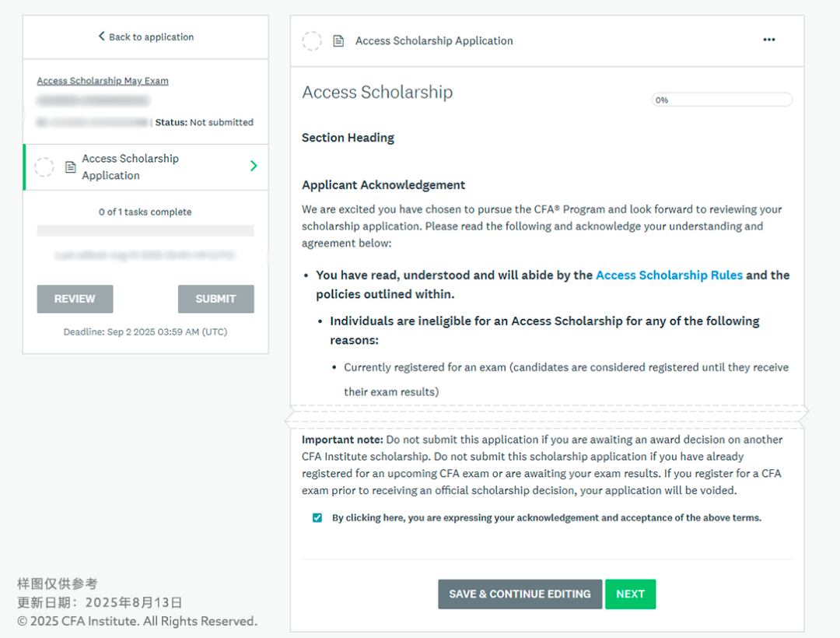Click the sidebar task's document icon
The height and width of the screenshot is (638, 840).
(x=70, y=167)
